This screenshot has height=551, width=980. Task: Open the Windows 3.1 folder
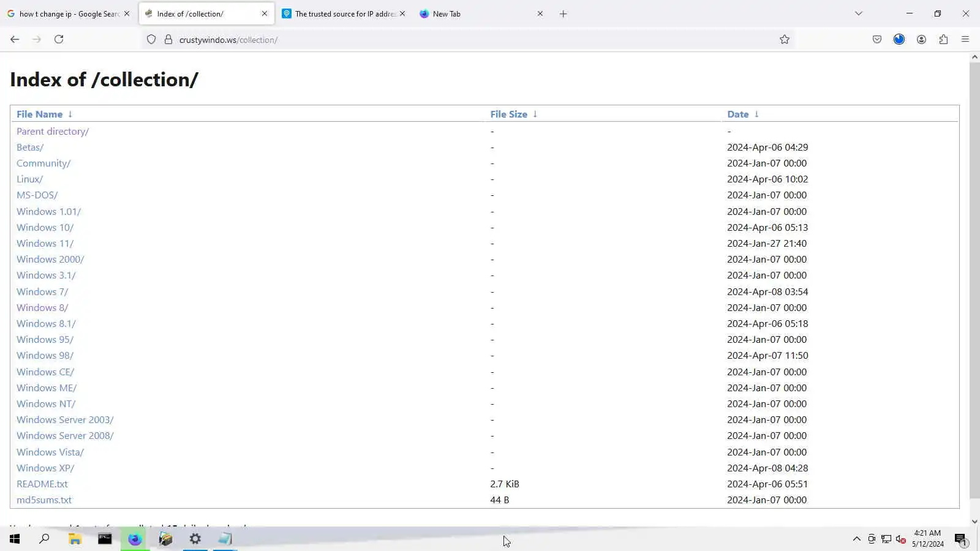(x=46, y=275)
